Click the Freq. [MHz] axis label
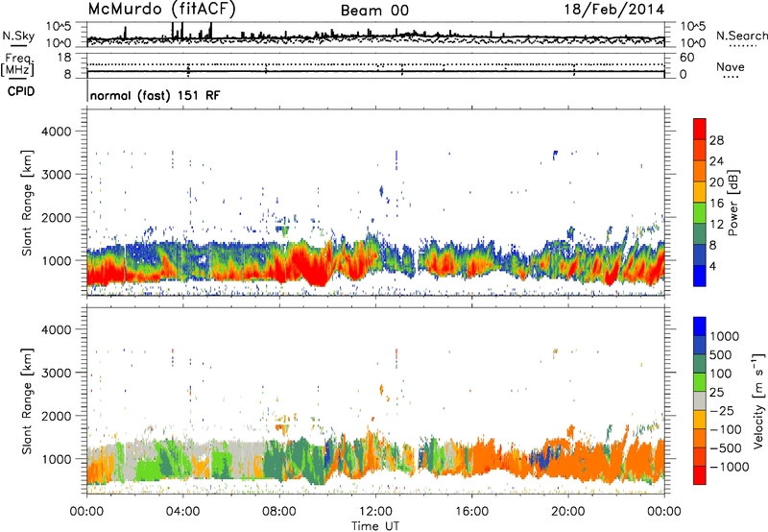 (18, 65)
